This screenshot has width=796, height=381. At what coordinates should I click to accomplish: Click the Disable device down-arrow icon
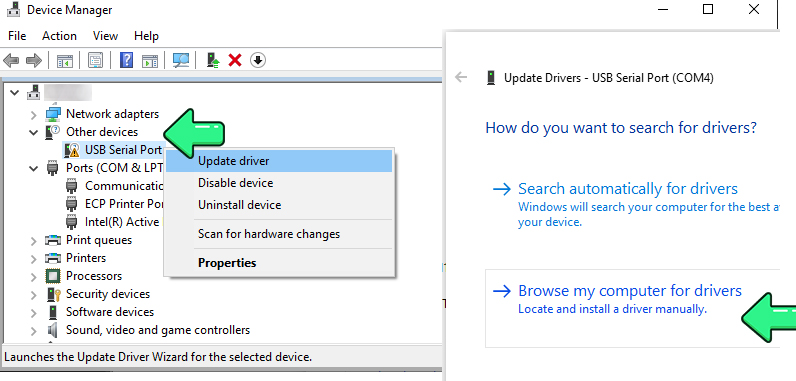(x=258, y=60)
